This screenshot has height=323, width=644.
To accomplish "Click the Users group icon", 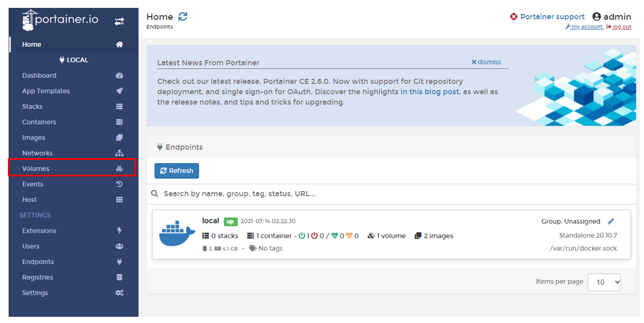I will coord(119,246).
